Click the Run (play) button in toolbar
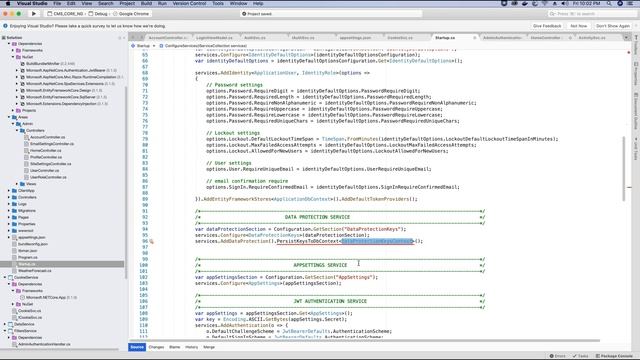 click(x=34, y=13)
